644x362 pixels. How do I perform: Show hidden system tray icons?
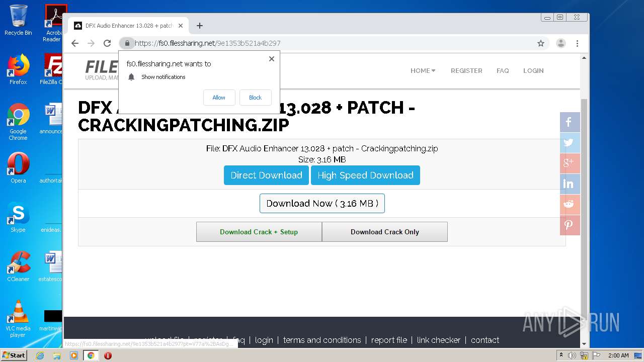[561, 355]
